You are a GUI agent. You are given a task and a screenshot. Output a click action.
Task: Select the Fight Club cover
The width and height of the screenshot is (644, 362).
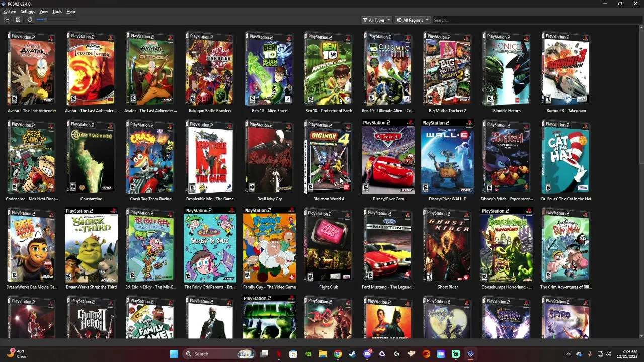(329, 245)
